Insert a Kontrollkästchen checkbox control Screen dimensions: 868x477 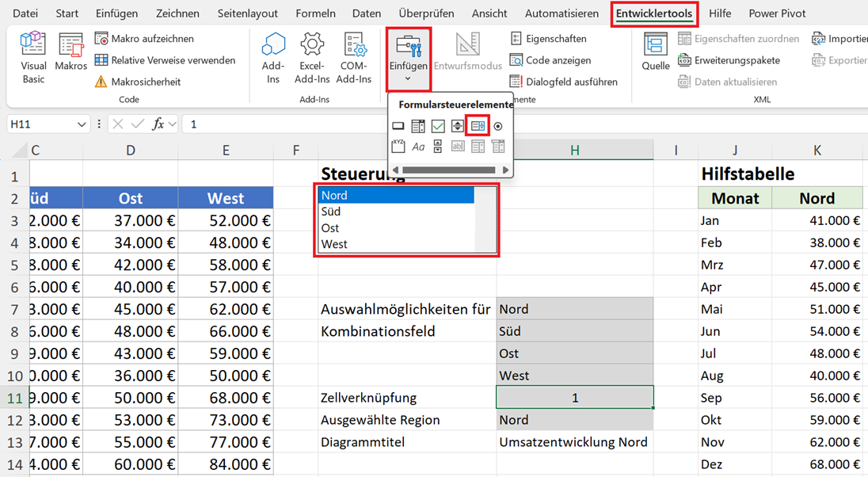point(438,126)
